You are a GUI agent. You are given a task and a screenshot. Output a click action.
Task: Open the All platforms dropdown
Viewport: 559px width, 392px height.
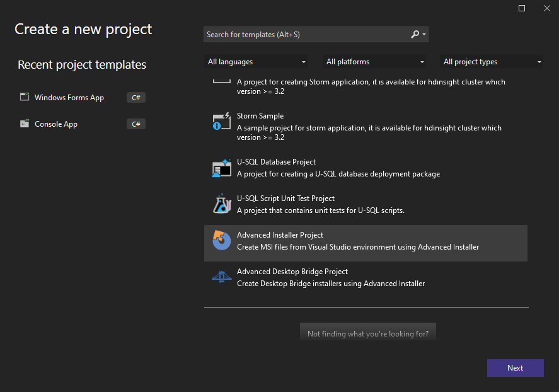pos(374,62)
